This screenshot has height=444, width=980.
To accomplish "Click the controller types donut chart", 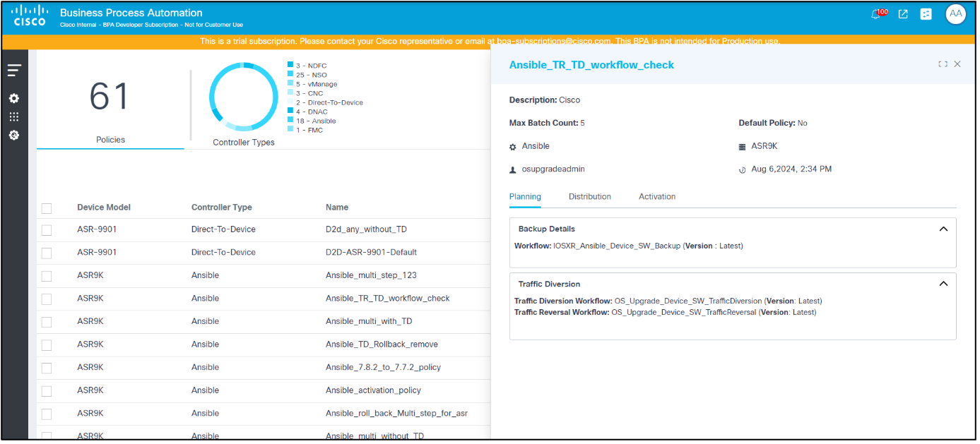I will click(x=243, y=97).
